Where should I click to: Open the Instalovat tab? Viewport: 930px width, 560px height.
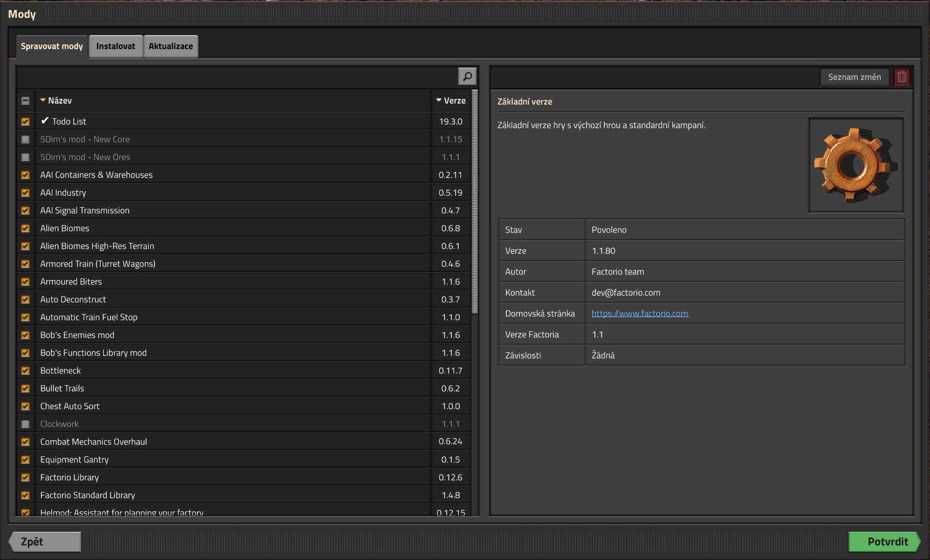pos(116,46)
